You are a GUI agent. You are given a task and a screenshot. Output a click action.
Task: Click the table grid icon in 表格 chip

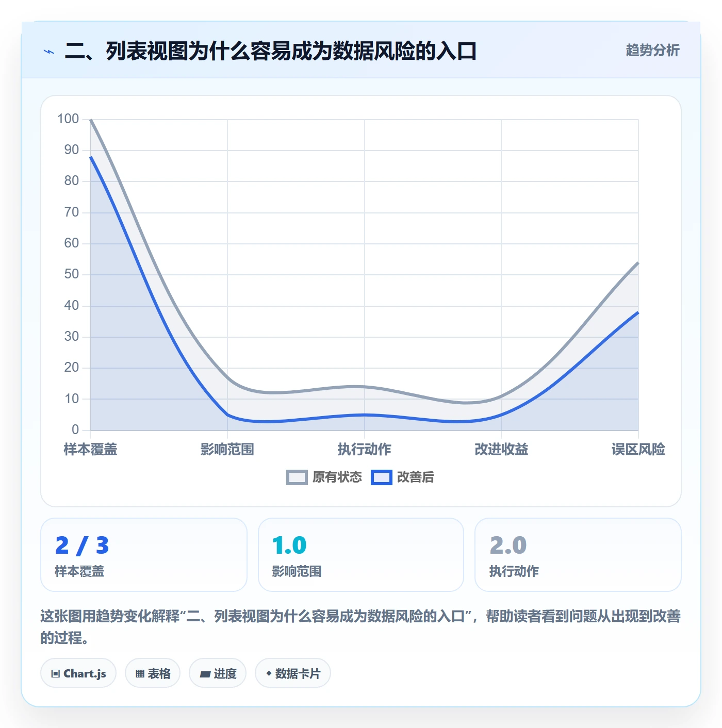click(140, 674)
